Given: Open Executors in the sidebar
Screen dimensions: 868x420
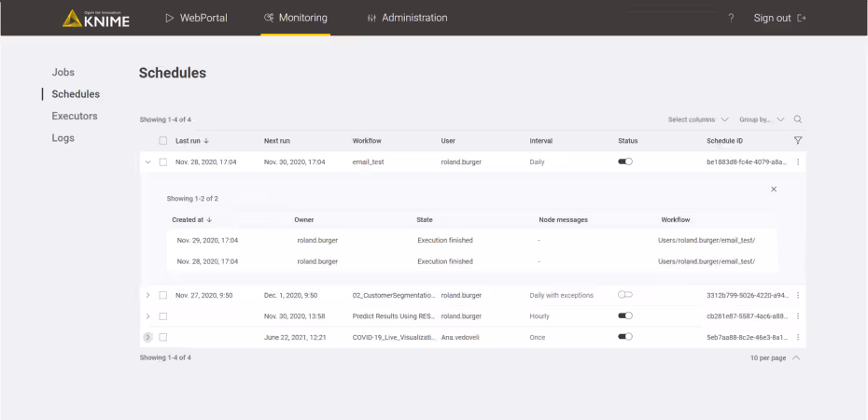Looking at the screenshot, I should (75, 117).
